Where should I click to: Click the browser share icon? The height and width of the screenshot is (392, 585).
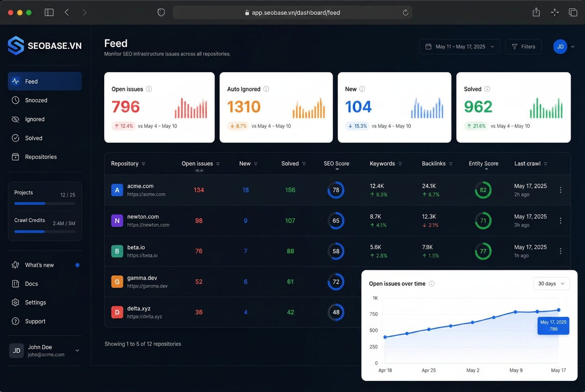(x=536, y=12)
